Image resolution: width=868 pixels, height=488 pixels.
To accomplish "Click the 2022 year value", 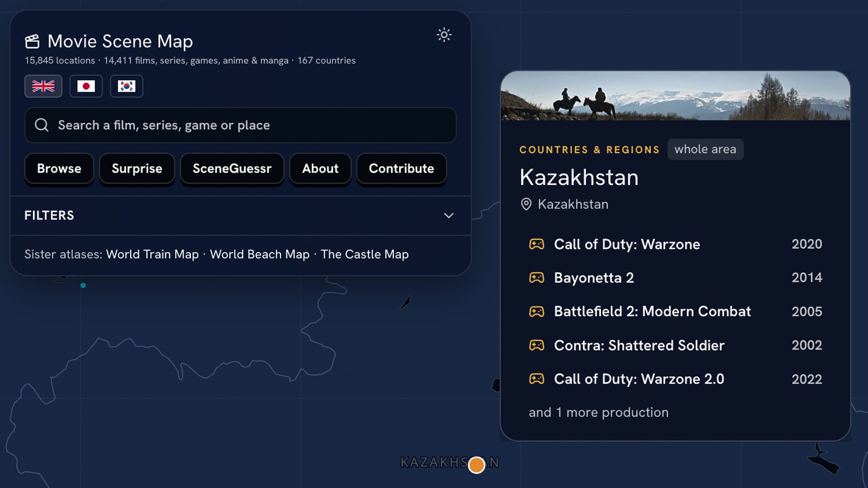I will pos(807,379).
